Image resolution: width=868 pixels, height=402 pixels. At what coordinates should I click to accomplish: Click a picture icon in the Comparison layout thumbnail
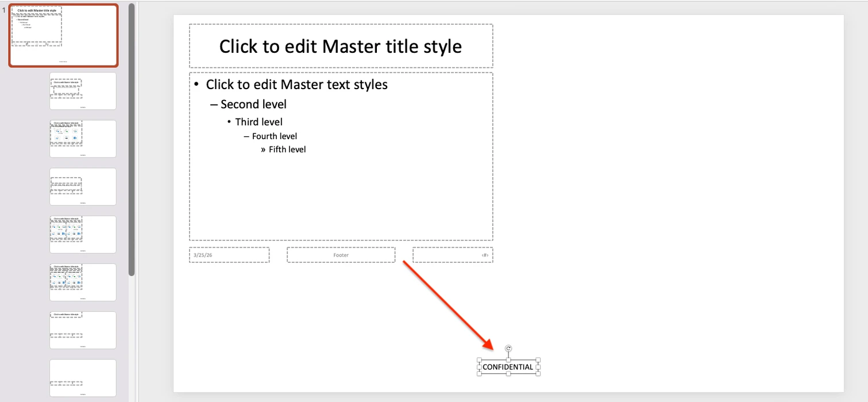pyautogui.click(x=53, y=282)
